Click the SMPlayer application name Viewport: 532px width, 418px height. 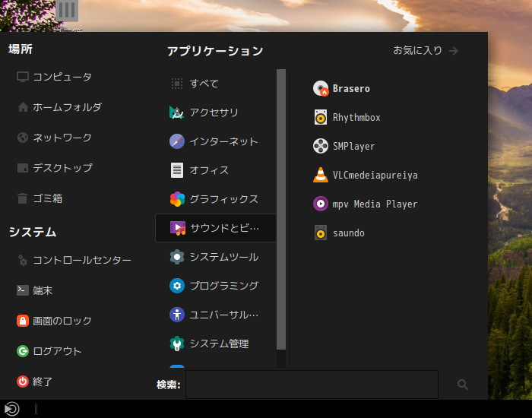click(353, 146)
